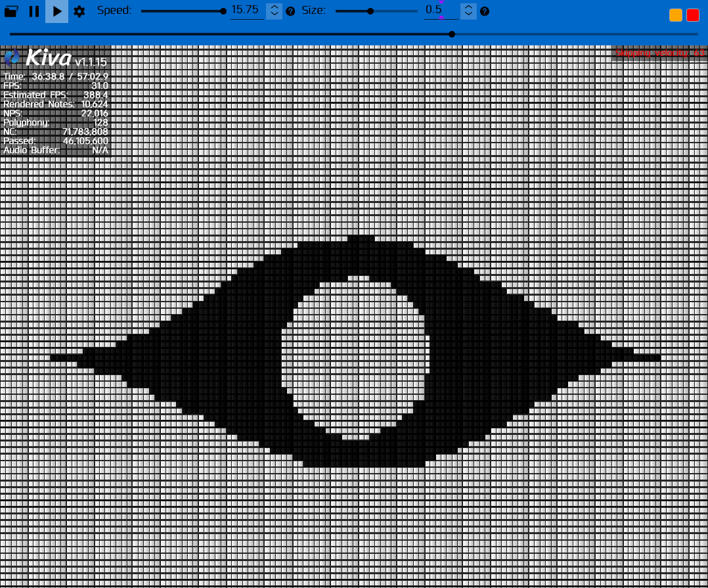Increase Size with the up arrow
This screenshot has width=708, height=588.
tap(468, 7)
